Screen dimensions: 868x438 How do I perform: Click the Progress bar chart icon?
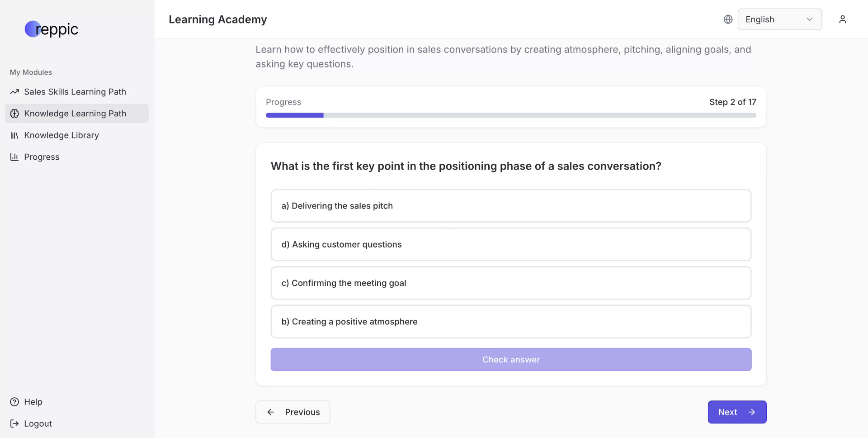[14, 157]
